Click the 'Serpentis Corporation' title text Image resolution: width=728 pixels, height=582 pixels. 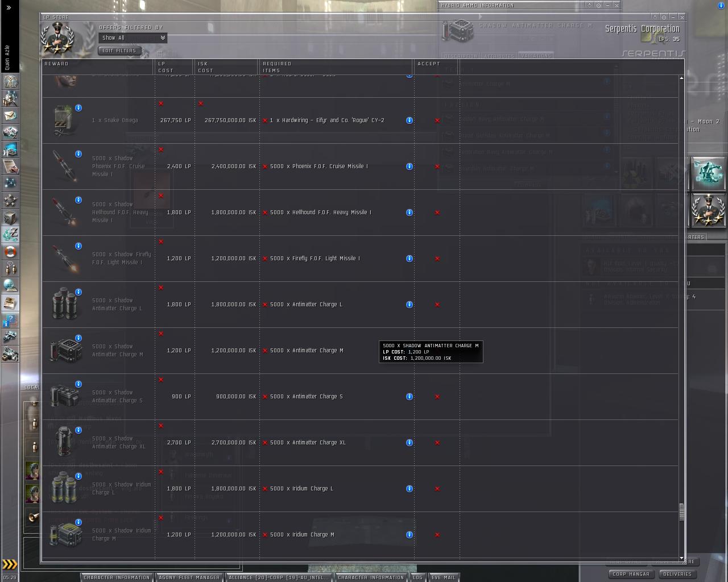point(642,29)
